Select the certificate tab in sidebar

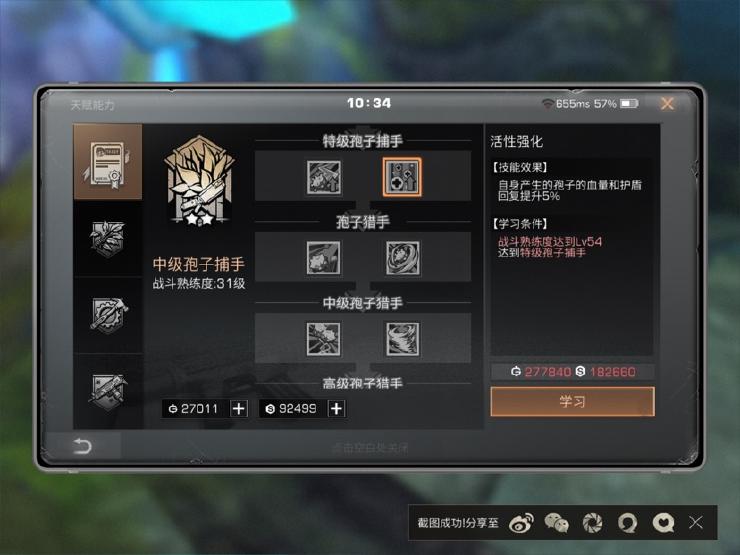pos(108,162)
